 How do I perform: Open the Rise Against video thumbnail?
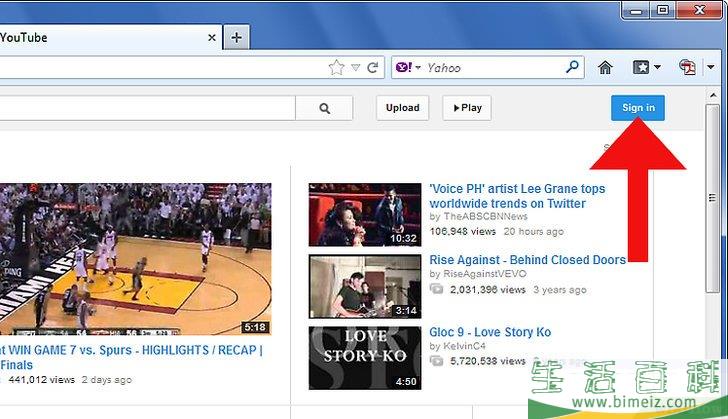(365, 286)
